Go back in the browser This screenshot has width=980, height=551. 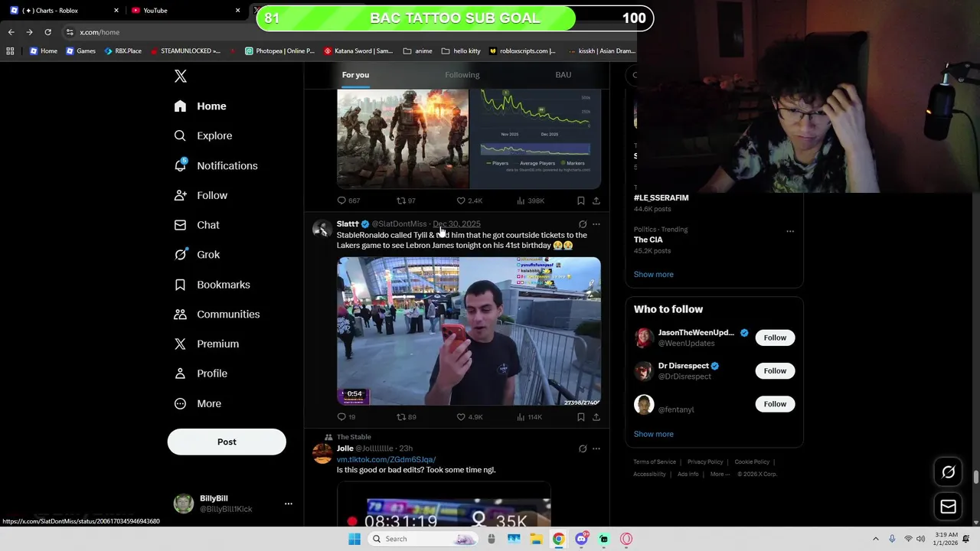coord(11,32)
